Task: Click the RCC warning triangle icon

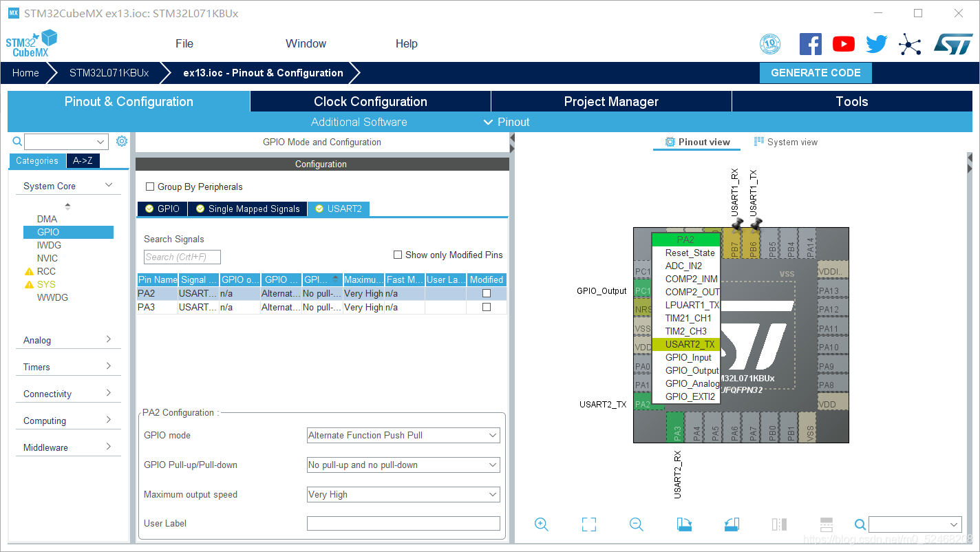Action: [29, 271]
